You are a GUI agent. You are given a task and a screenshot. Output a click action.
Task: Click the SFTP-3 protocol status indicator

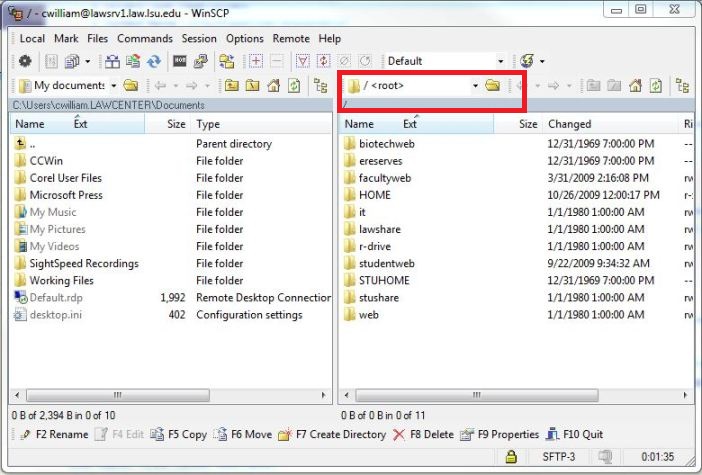(x=559, y=457)
